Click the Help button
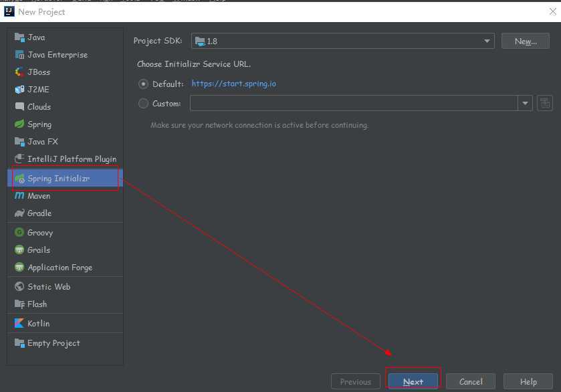561x392 pixels. coord(528,381)
